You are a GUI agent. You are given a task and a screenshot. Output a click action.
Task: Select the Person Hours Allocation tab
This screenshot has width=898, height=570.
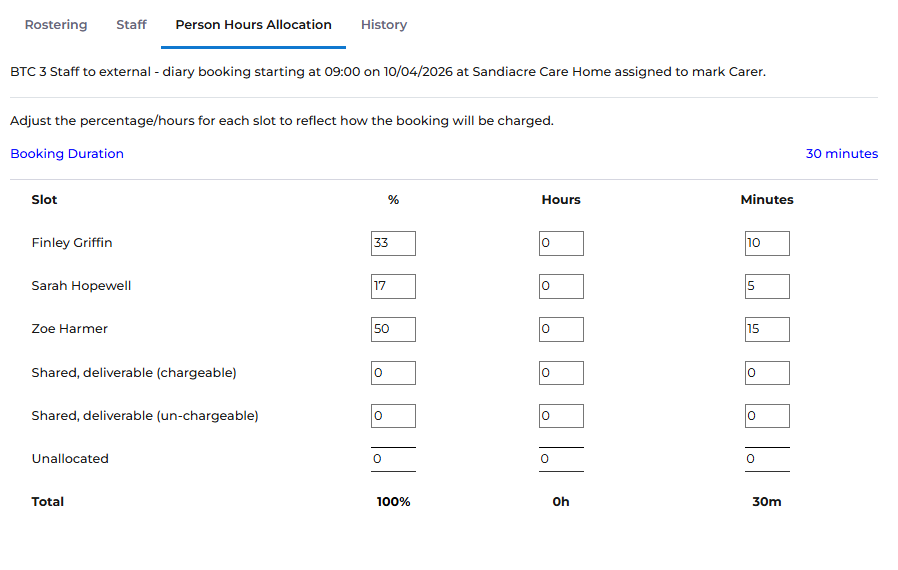coord(253,25)
